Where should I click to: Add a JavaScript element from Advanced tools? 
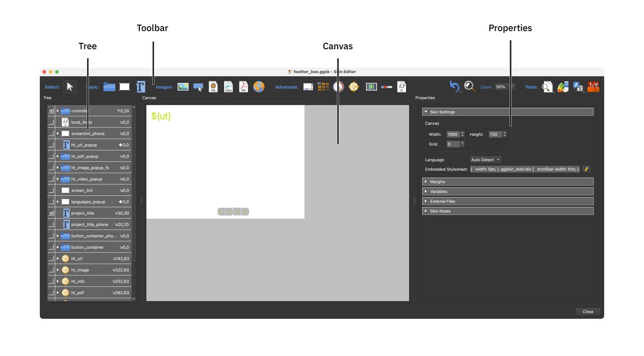(401, 86)
